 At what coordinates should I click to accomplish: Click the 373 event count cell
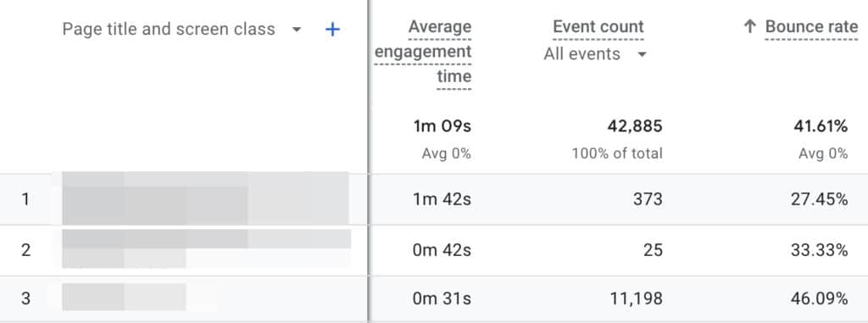[648, 199]
